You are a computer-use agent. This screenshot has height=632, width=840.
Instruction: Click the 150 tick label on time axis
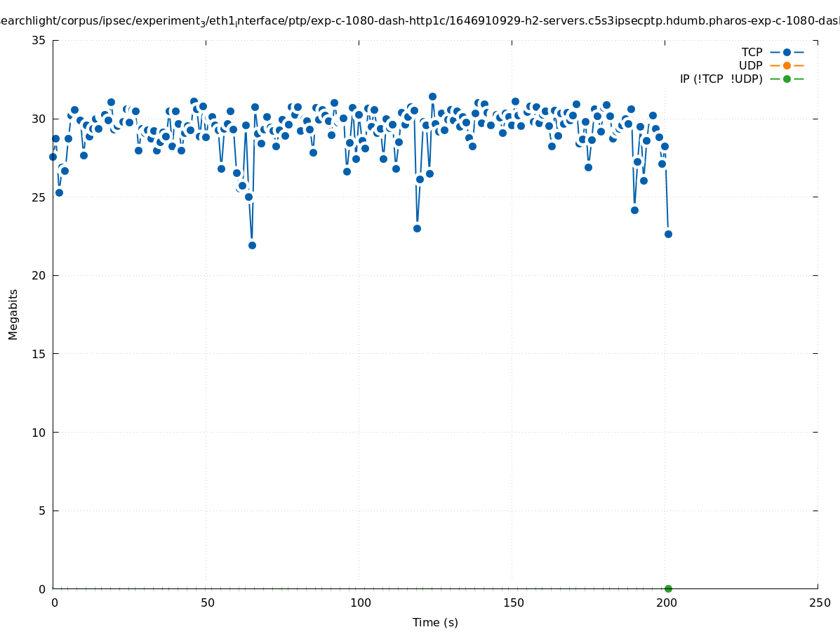513,603
